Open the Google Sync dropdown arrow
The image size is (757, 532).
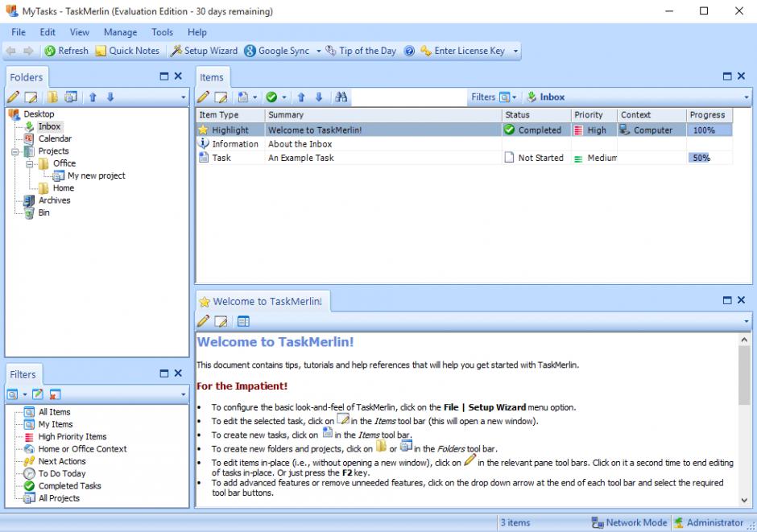click(319, 51)
